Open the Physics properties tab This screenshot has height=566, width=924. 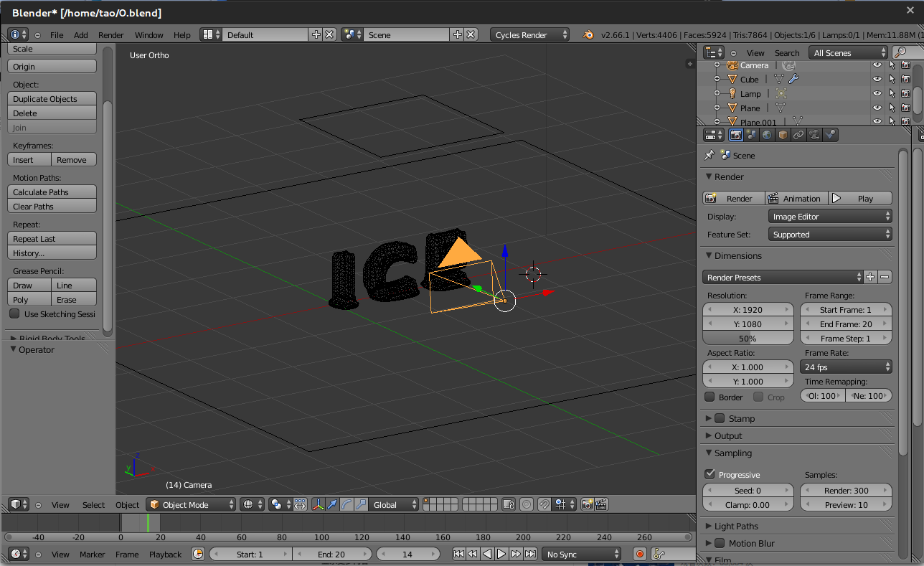click(830, 135)
